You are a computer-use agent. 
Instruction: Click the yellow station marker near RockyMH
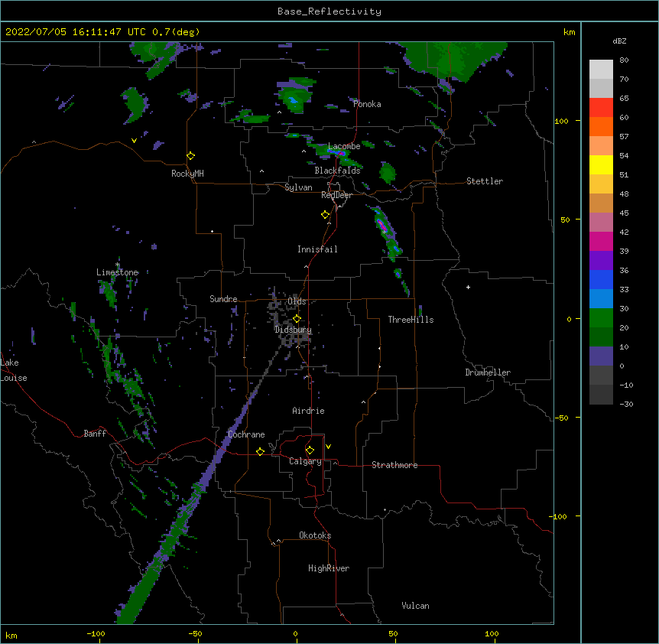point(190,155)
